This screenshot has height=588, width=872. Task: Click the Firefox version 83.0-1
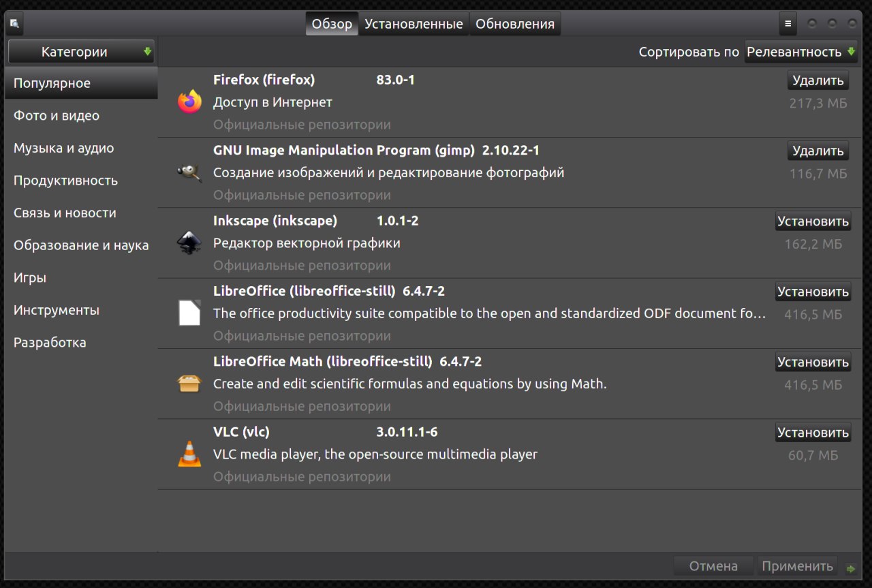pos(396,80)
